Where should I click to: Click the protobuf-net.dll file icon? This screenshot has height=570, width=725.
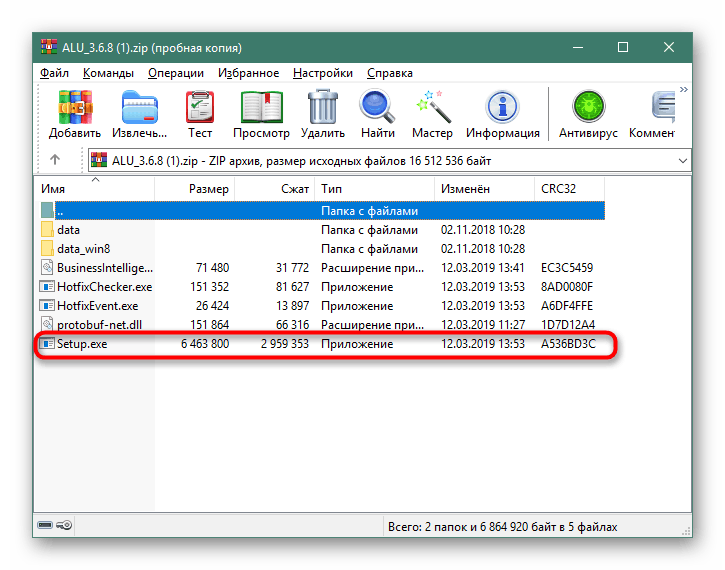pos(47,324)
